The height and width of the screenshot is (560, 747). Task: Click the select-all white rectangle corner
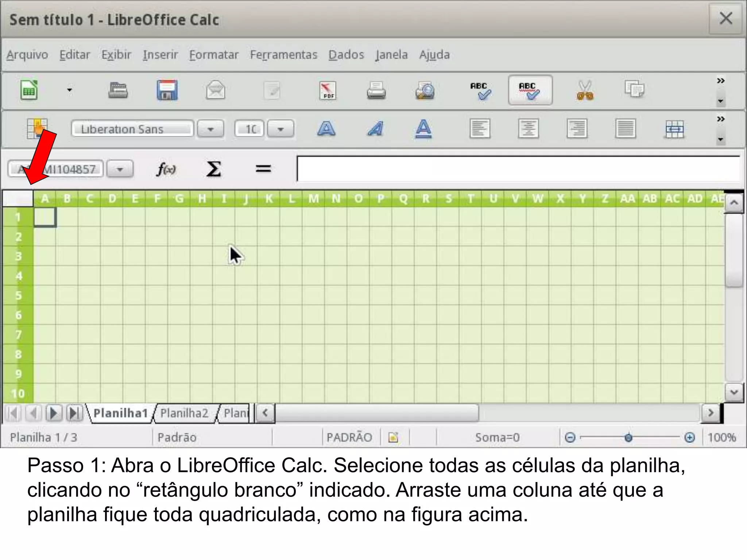tap(18, 198)
